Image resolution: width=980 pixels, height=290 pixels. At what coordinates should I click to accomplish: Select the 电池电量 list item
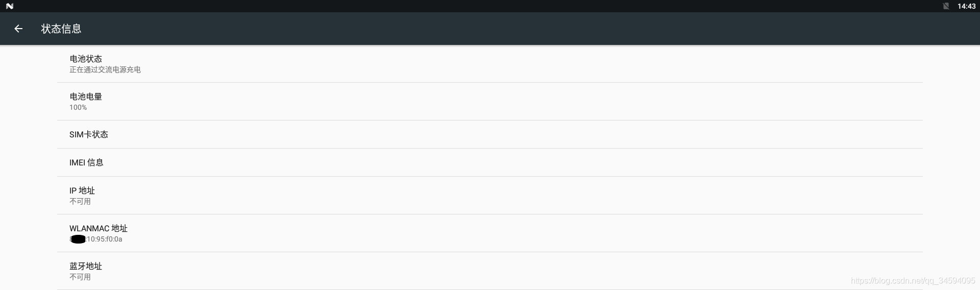click(490, 102)
